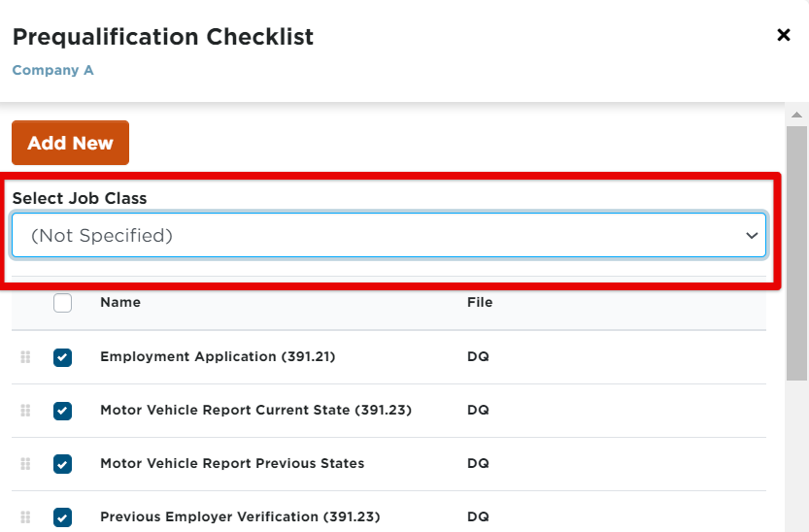
Task: Uncheck Motor Vehicle Report Current State checkbox
Action: tap(62, 411)
